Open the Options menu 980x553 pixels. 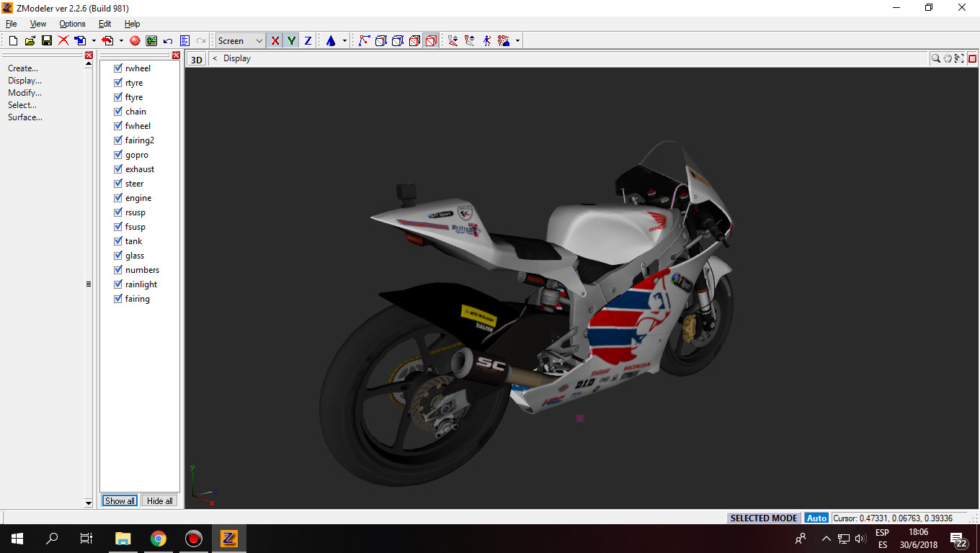click(72, 24)
